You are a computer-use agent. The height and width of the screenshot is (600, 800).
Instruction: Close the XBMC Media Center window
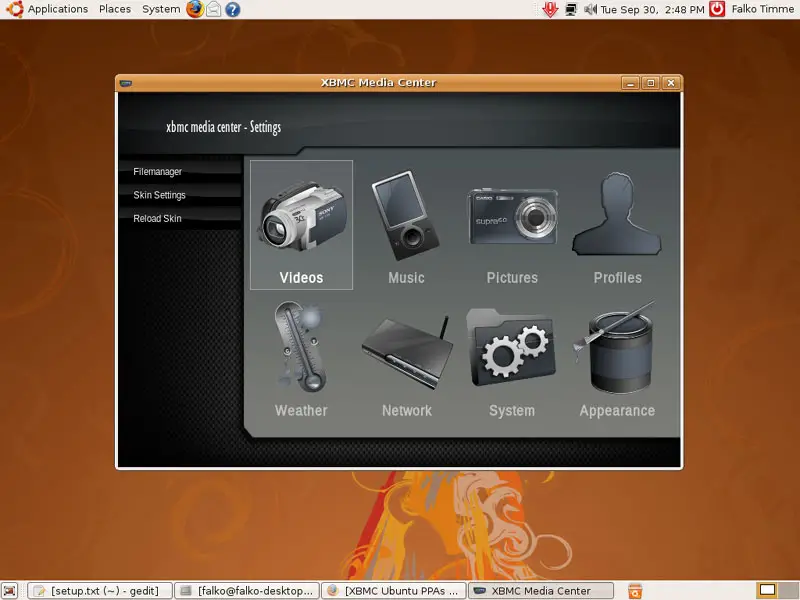(x=671, y=83)
